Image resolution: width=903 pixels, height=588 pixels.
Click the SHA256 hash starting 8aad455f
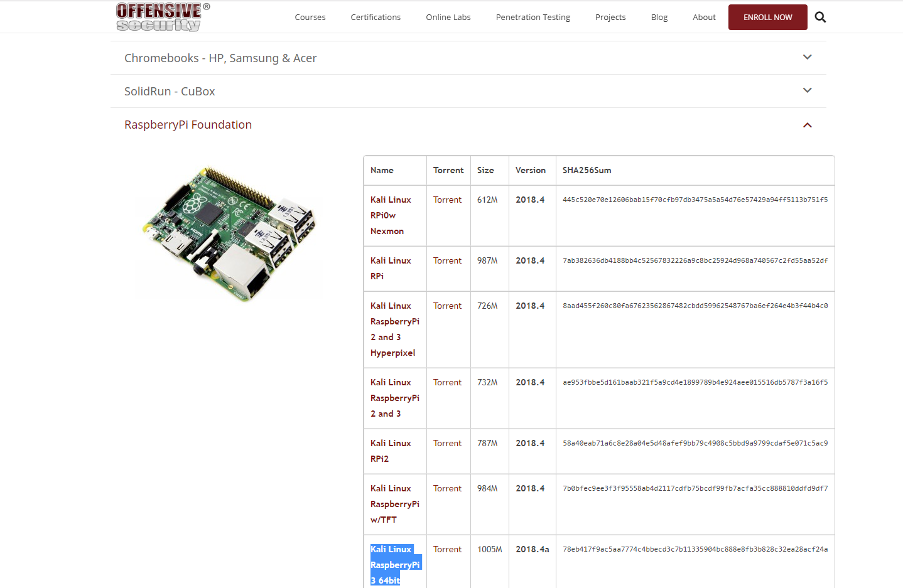[695, 306]
